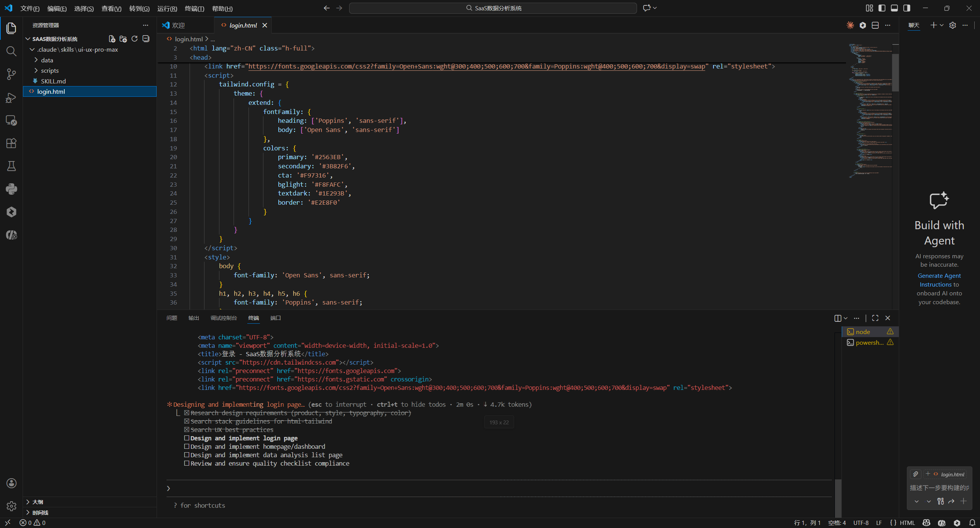This screenshot has width=980, height=528.
Task: Open the 终端 menu in menu bar
Action: pyautogui.click(x=194, y=8)
